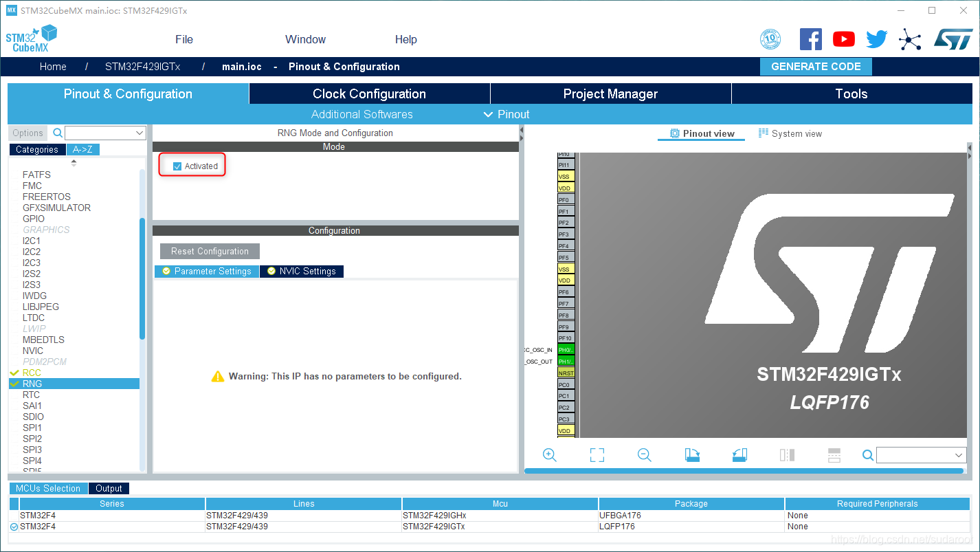
Task: Click the GENERATE CODE button
Action: pyautogui.click(x=816, y=67)
